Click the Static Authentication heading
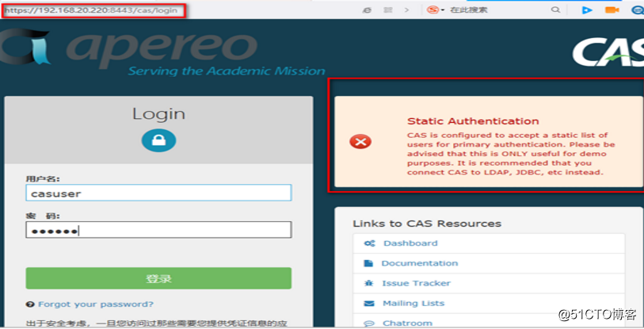 pos(473,121)
